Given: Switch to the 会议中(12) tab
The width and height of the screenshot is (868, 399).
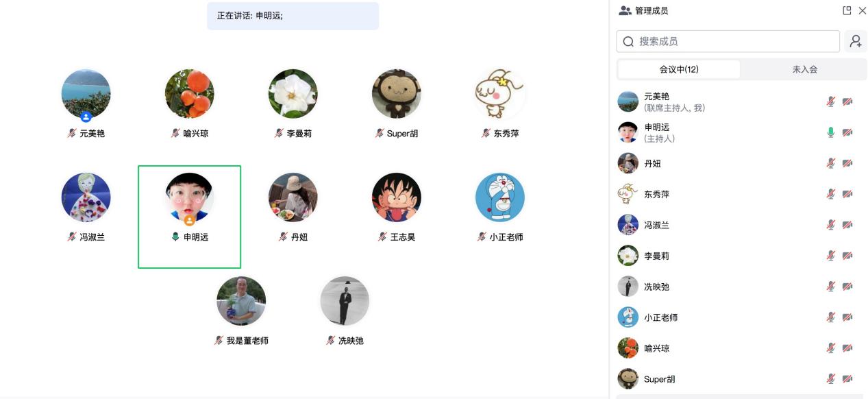Looking at the screenshot, I should pos(679,69).
